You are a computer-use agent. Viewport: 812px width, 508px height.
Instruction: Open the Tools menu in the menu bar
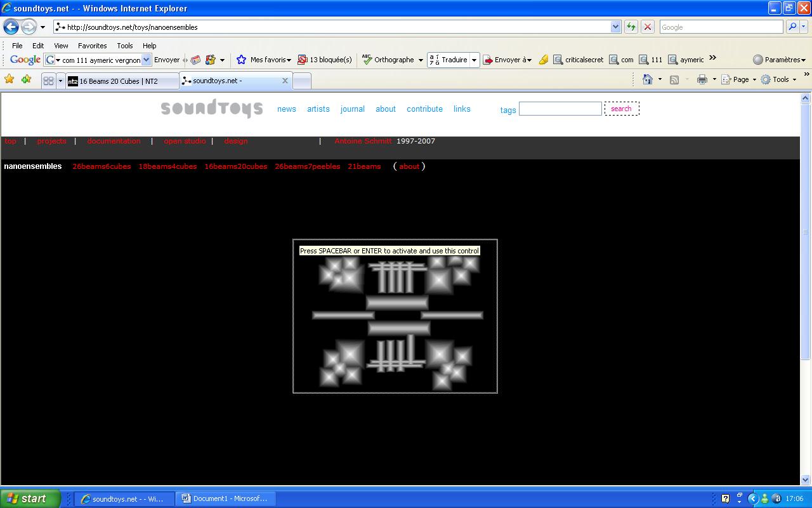click(124, 46)
